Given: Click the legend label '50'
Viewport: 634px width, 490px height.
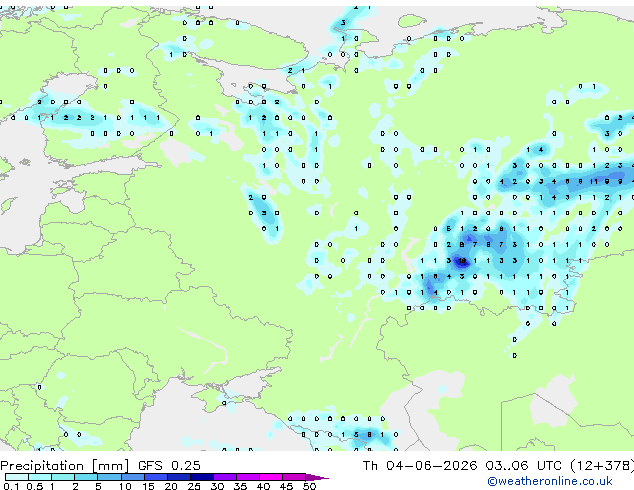Looking at the screenshot, I should pos(310,486).
